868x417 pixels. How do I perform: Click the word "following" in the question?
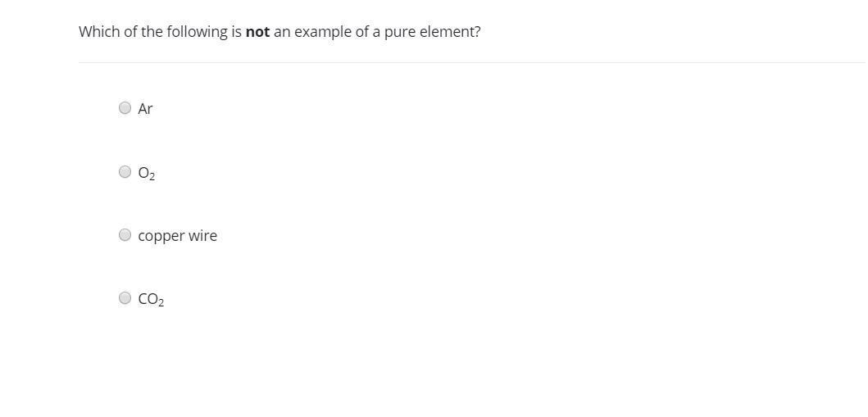pos(197,32)
